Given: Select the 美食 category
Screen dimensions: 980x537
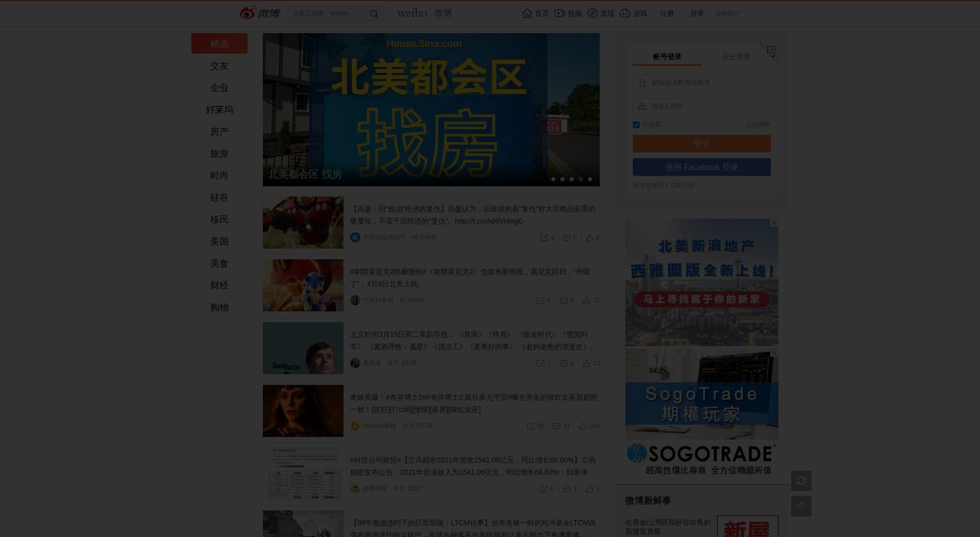Looking at the screenshot, I should [219, 263].
